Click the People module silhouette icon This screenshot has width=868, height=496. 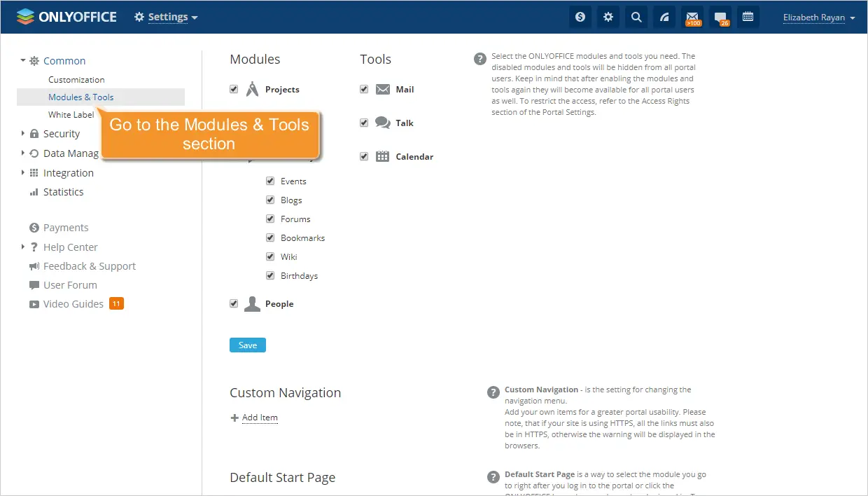tap(252, 303)
